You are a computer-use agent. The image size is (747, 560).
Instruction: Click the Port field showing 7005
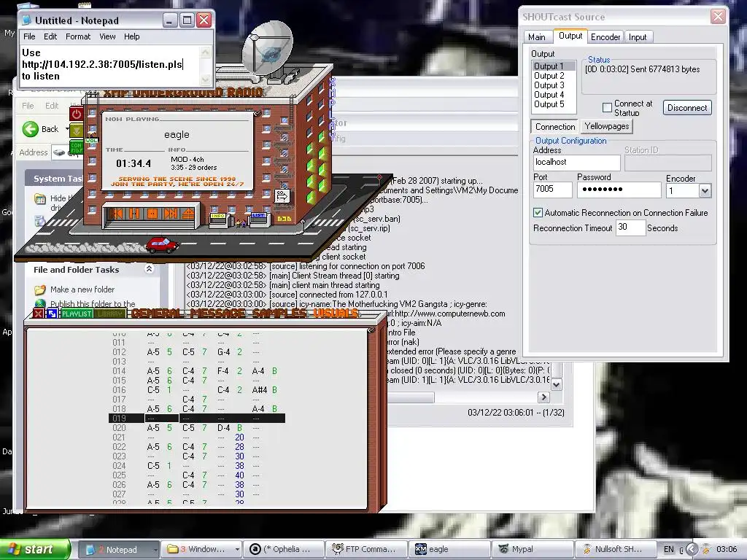(553, 190)
